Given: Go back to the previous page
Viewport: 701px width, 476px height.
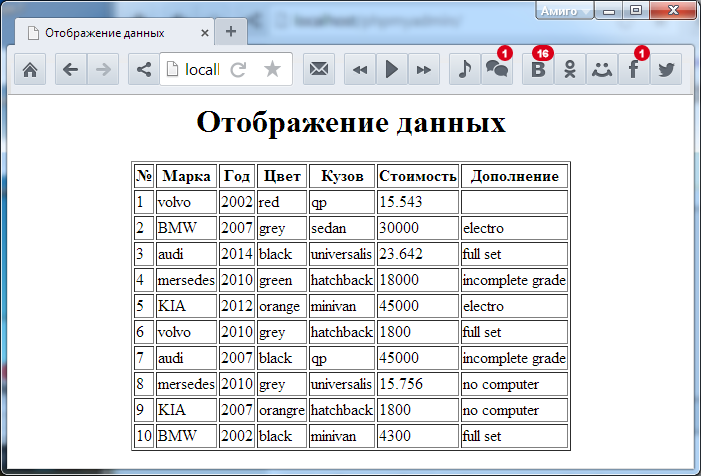Looking at the screenshot, I should (70, 70).
